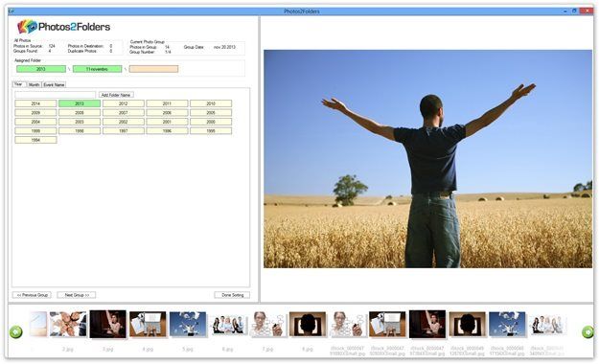Click the empty orange assigned folder box
This screenshot has width=599, height=364.
pos(153,69)
